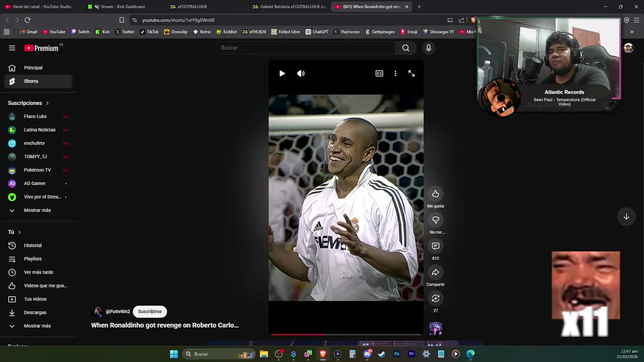Viewport: 644px width, 362px height.
Task: Open Playlists in sidebar
Action: [38, 259]
